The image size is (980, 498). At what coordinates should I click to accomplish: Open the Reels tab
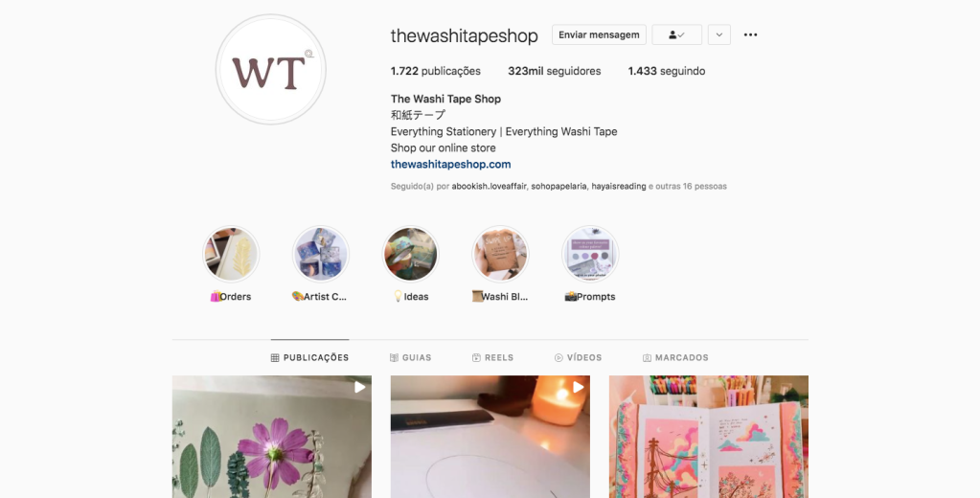[x=493, y=357]
